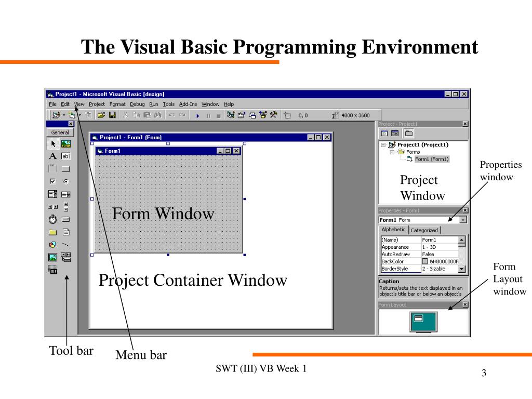532x399 pixels.
Task: Close the Toolbox panel
Action: pos(71,124)
